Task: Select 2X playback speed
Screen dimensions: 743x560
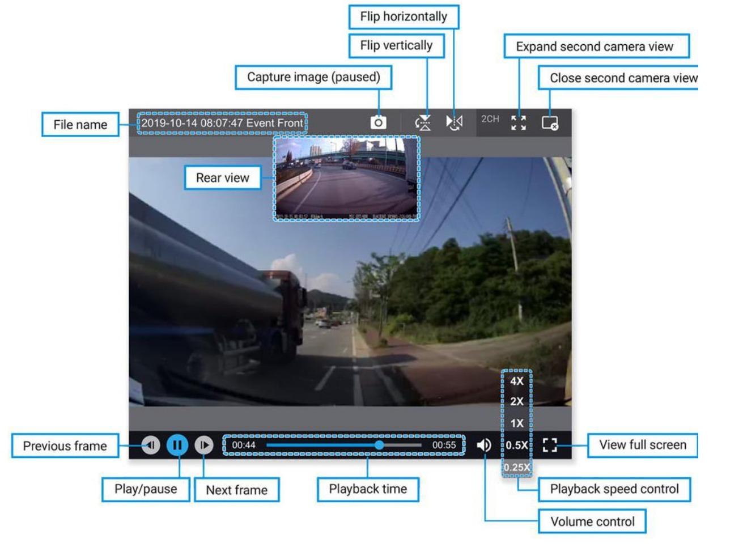Action: coord(517,401)
